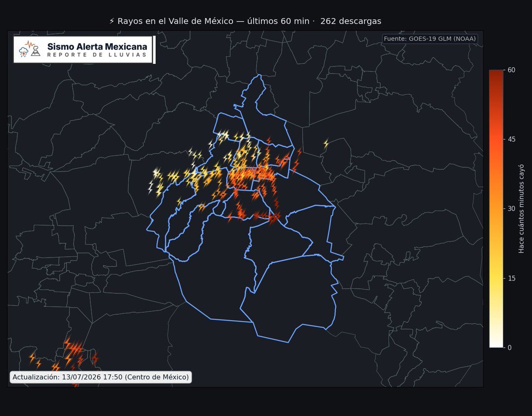
Task: Click the '15' tick label on the color scale
Action: [x=512, y=278]
